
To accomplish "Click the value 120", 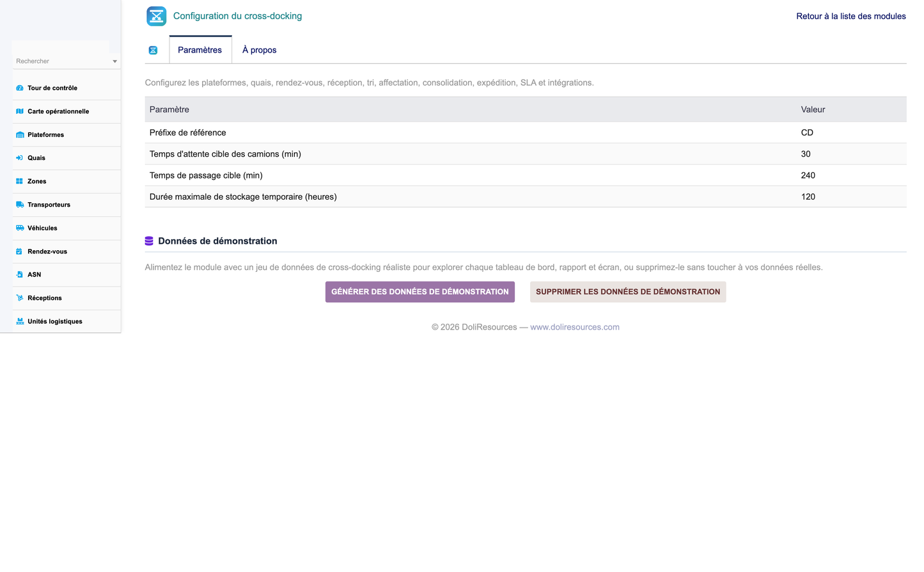I will (808, 197).
